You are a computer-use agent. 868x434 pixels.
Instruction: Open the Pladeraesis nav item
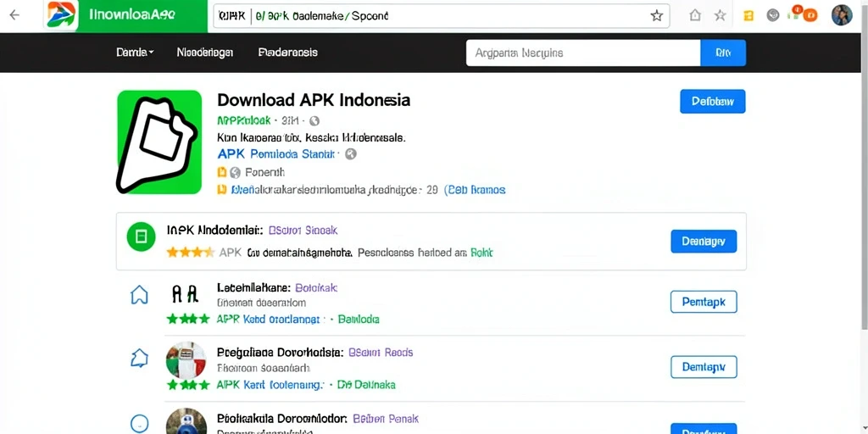coord(288,53)
